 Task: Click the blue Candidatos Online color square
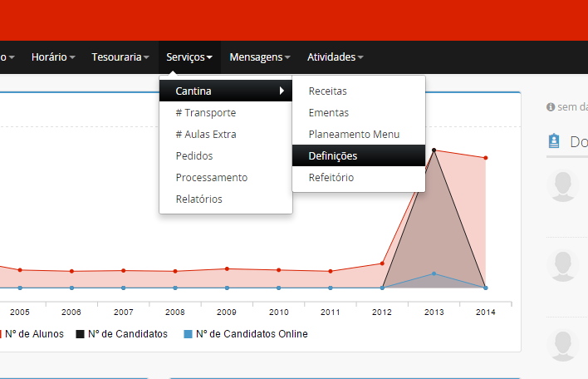(x=189, y=334)
